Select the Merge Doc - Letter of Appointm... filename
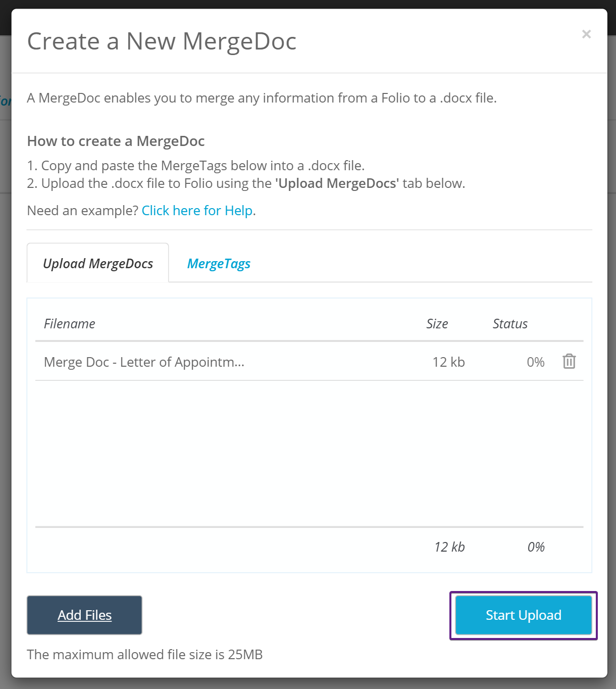This screenshot has width=616, height=689. (x=144, y=362)
